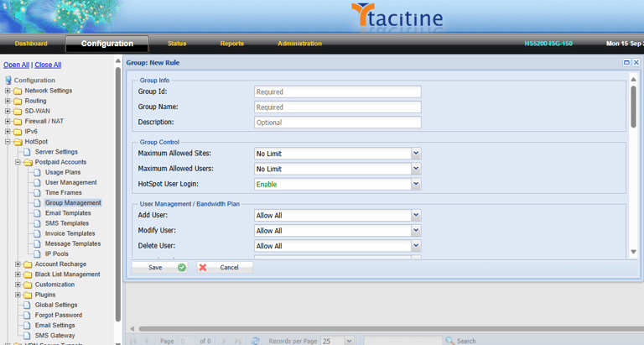Open Forgot Password page
644x345 pixels.
[x=59, y=316]
